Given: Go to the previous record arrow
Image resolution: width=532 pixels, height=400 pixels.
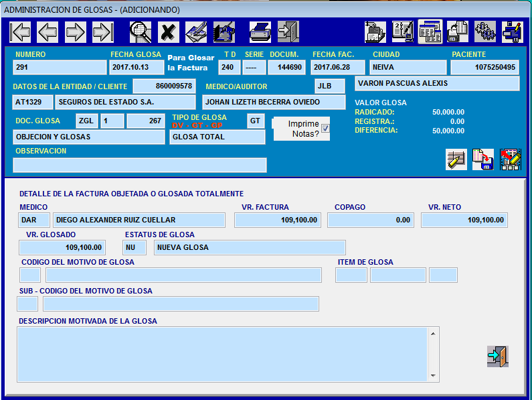Looking at the screenshot, I should coord(48,32).
